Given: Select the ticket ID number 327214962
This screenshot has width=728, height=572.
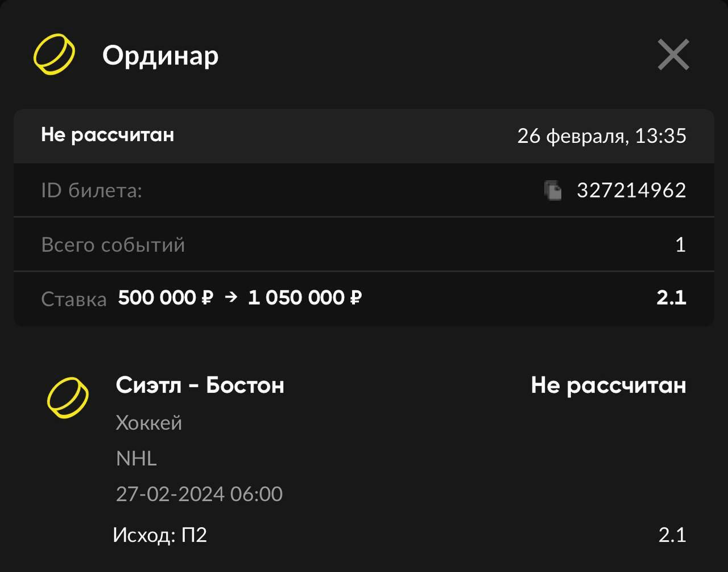Looking at the screenshot, I should pos(631,190).
